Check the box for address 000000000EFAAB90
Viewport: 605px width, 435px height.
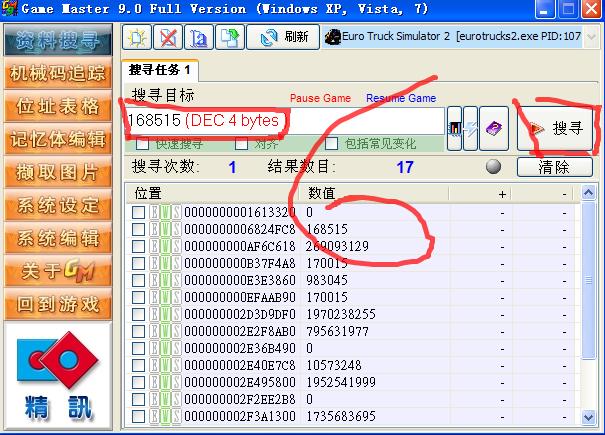click(139, 297)
